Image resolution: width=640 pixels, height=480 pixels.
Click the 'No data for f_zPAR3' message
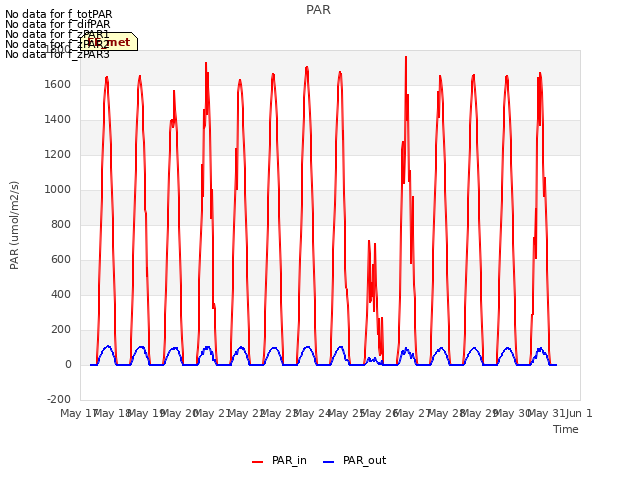(58, 54)
